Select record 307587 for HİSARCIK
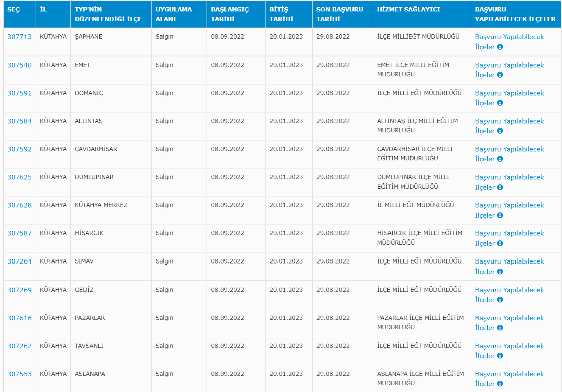The image size is (562, 392). pyautogui.click(x=20, y=233)
